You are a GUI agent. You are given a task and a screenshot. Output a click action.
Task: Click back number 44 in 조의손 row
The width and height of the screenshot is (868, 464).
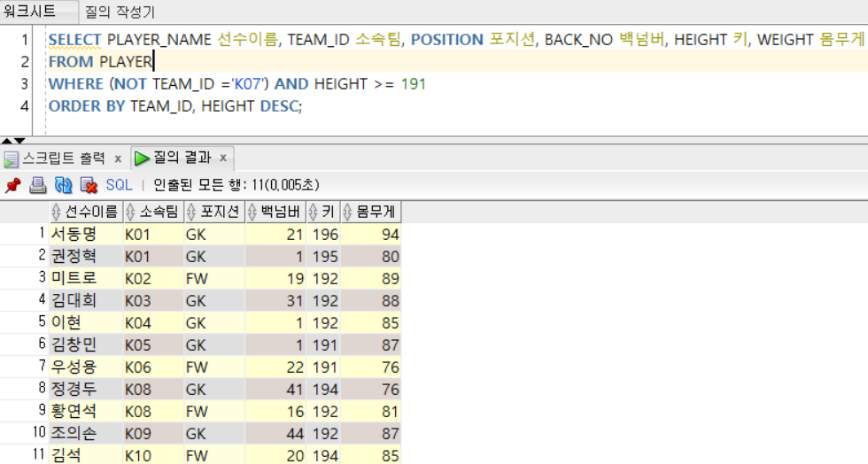(x=275, y=434)
